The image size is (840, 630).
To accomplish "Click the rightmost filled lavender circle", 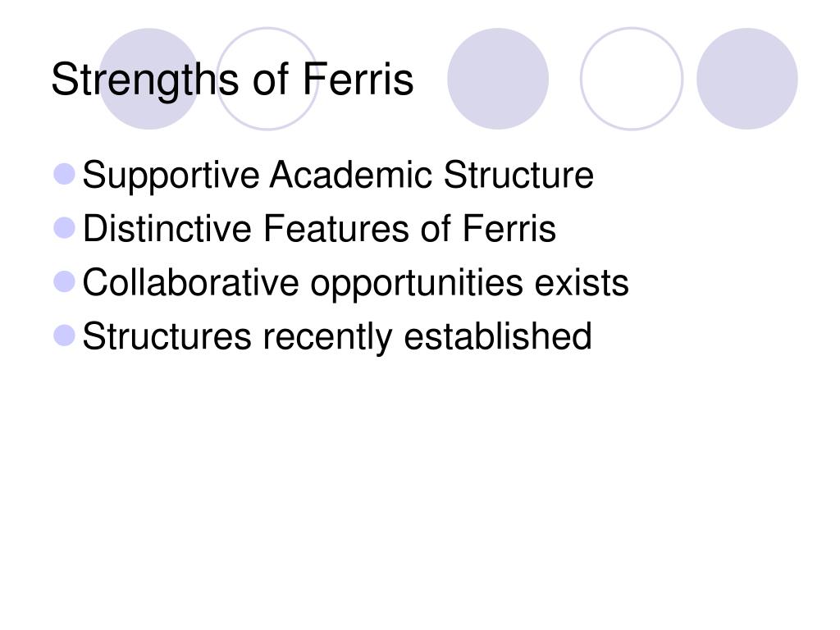I will point(747,79).
